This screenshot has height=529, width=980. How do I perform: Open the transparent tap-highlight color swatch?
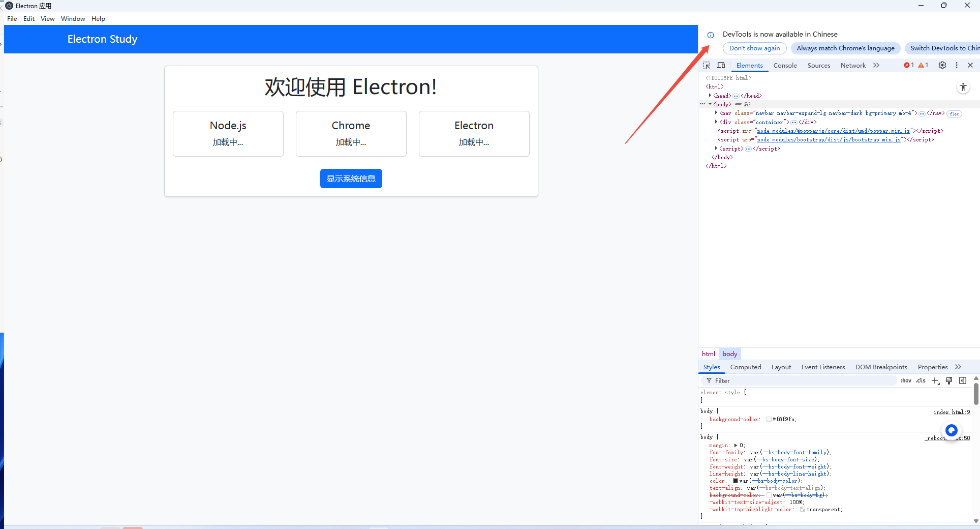point(803,509)
